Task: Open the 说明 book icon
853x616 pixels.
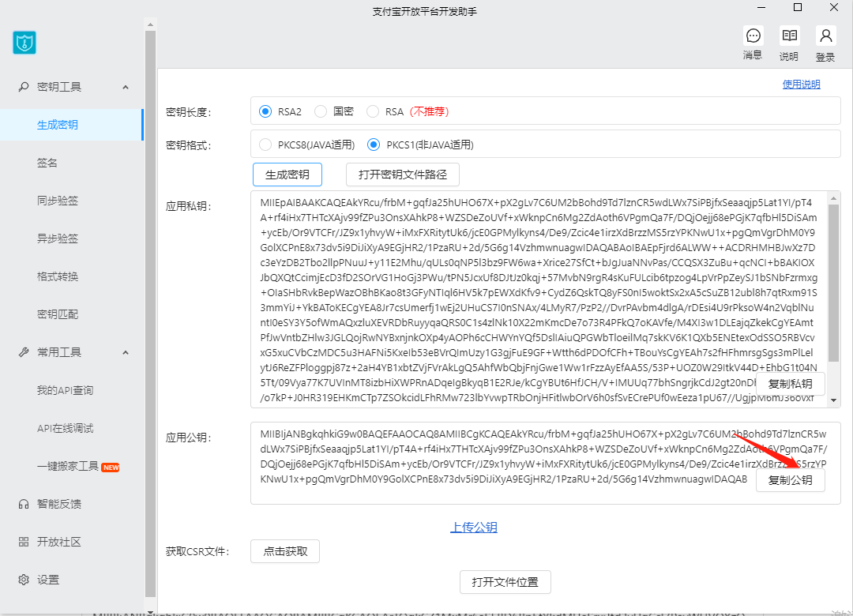Action: click(x=789, y=36)
